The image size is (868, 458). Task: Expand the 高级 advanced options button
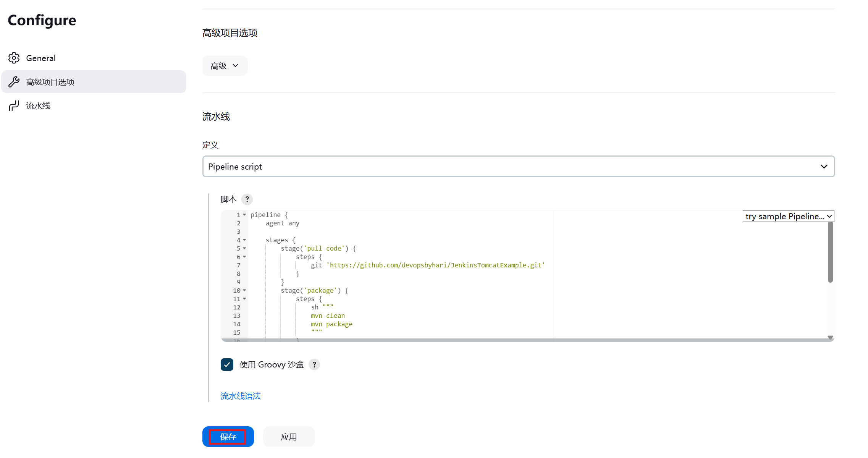(225, 66)
